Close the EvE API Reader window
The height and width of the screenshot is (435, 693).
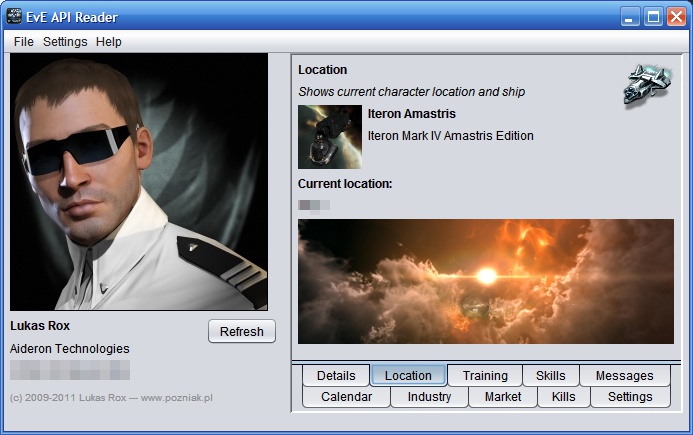677,17
